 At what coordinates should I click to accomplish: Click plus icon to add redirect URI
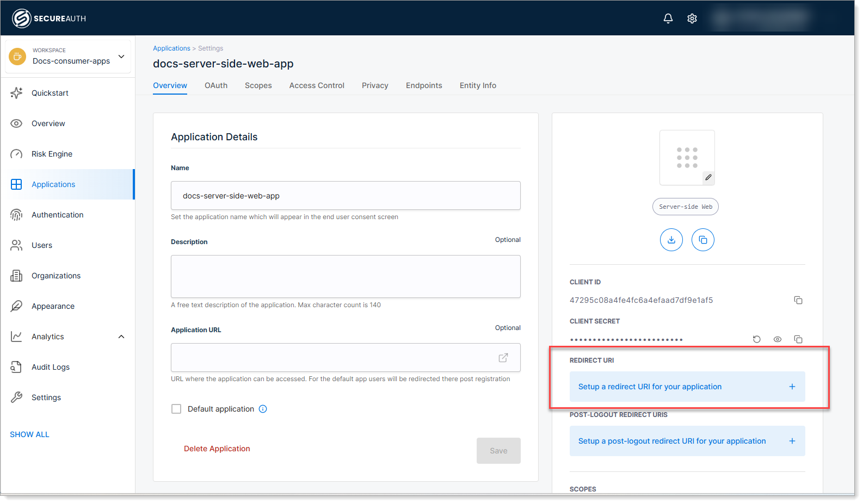coord(792,387)
